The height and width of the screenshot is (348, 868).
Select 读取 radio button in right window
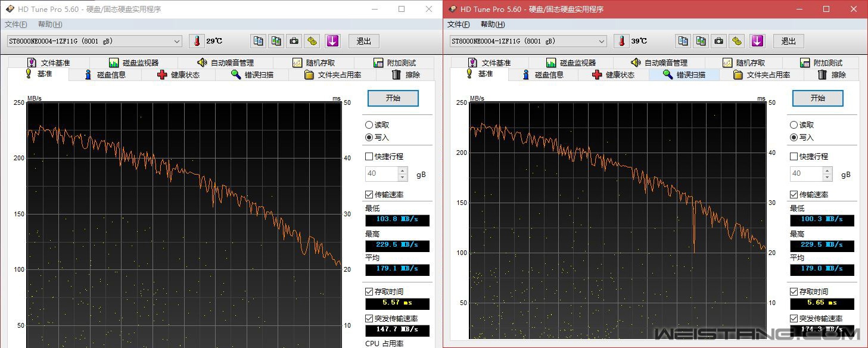pos(802,125)
